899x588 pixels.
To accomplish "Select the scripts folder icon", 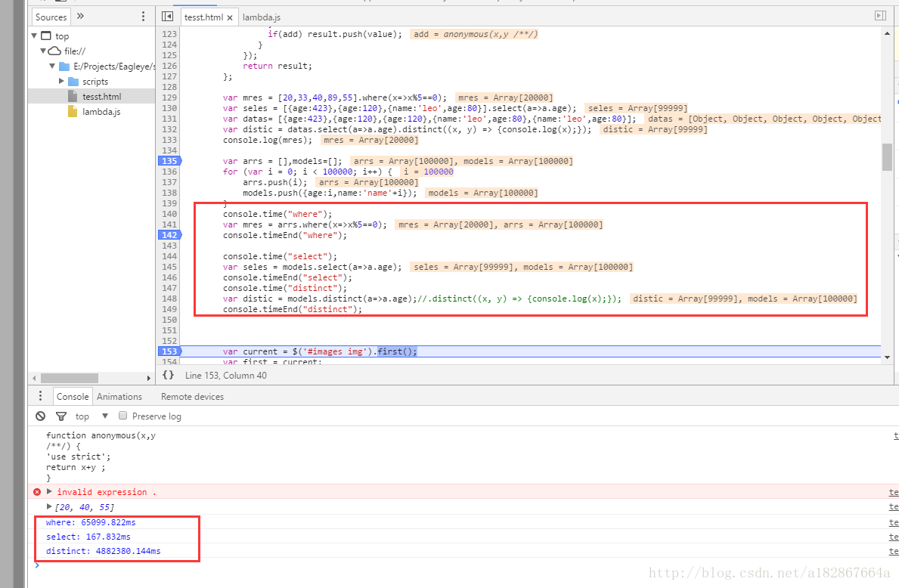I will [x=73, y=82].
